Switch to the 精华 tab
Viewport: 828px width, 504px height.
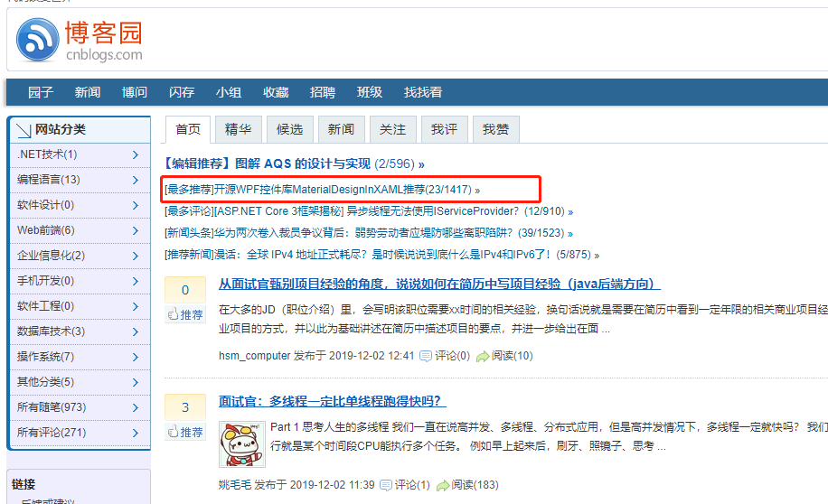click(x=238, y=129)
